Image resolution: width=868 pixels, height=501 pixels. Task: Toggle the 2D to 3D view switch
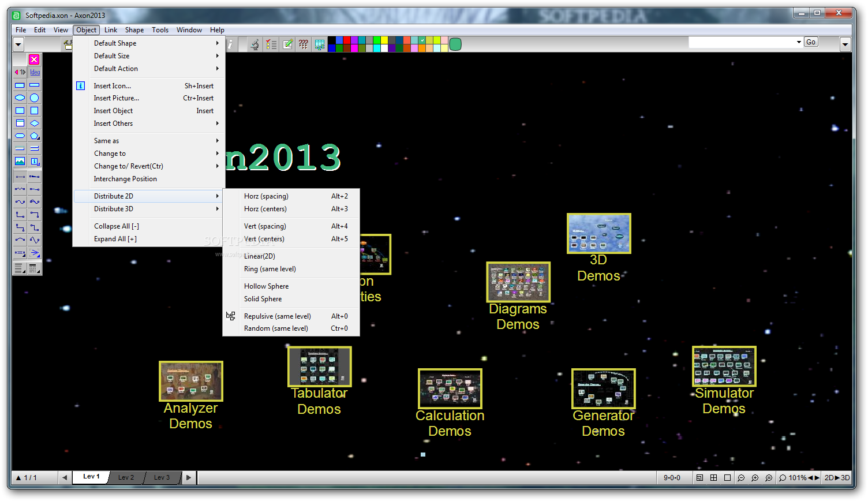click(837, 478)
